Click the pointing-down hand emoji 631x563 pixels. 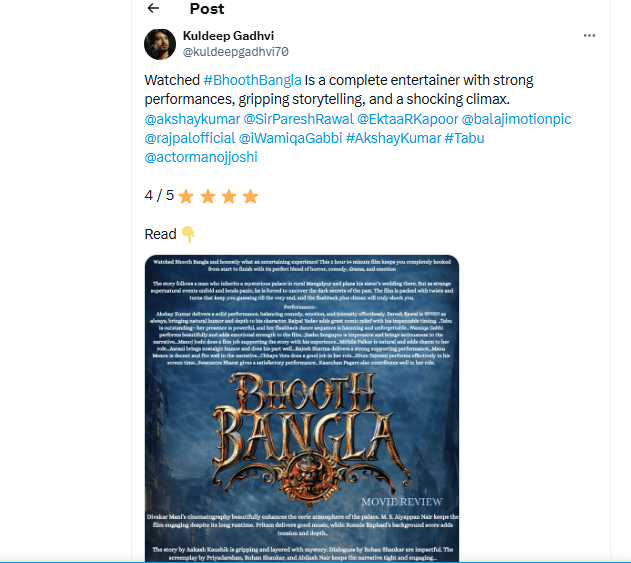tap(187, 234)
